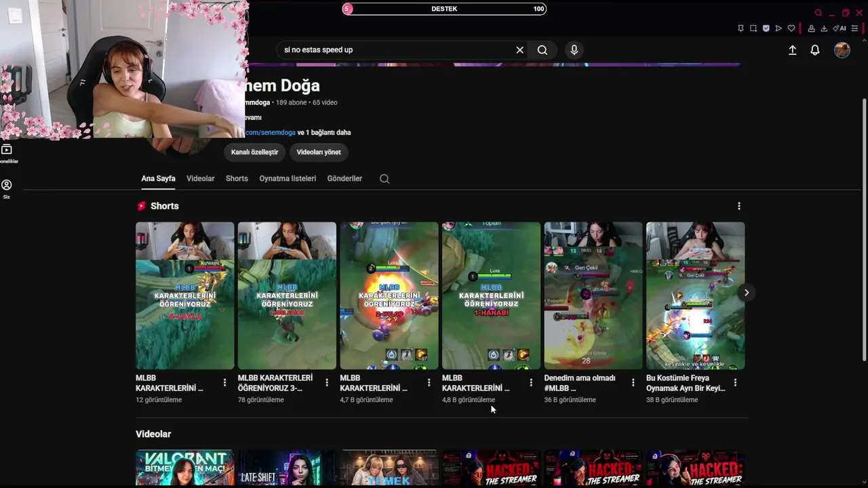Open the short with 4,7 B görüntüleme
The height and width of the screenshot is (488, 868).
click(x=389, y=296)
